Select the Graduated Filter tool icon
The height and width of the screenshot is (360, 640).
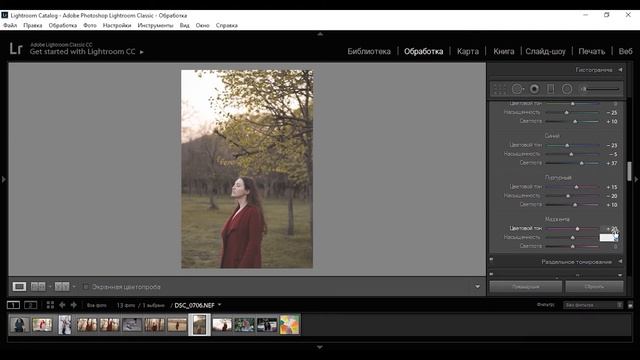pos(550,89)
